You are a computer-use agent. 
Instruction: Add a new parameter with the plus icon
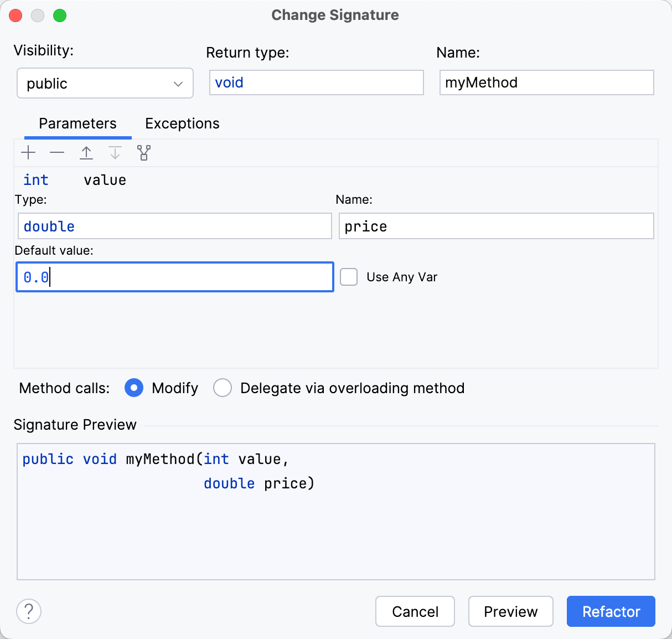(x=28, y=152)
